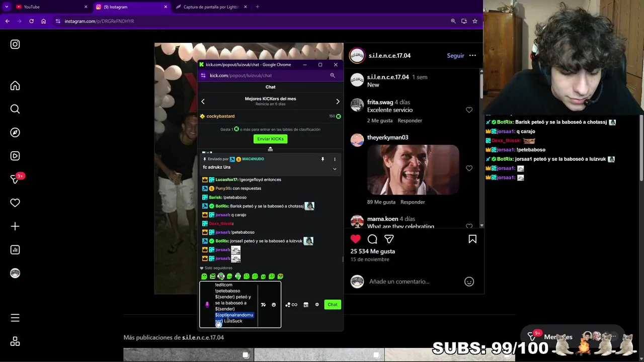
Task: Click Enviar KICKs button
Action: pyautogui.click(x=270, y=139)
